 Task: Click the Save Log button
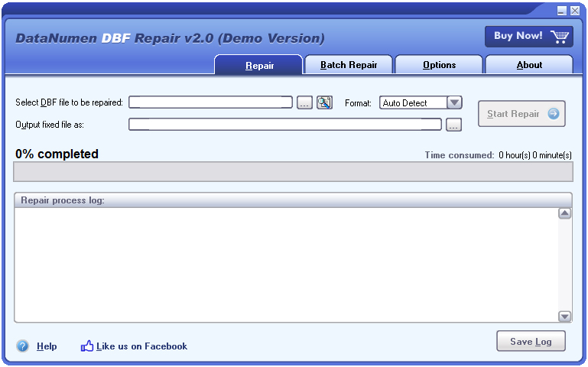(531, 342)
